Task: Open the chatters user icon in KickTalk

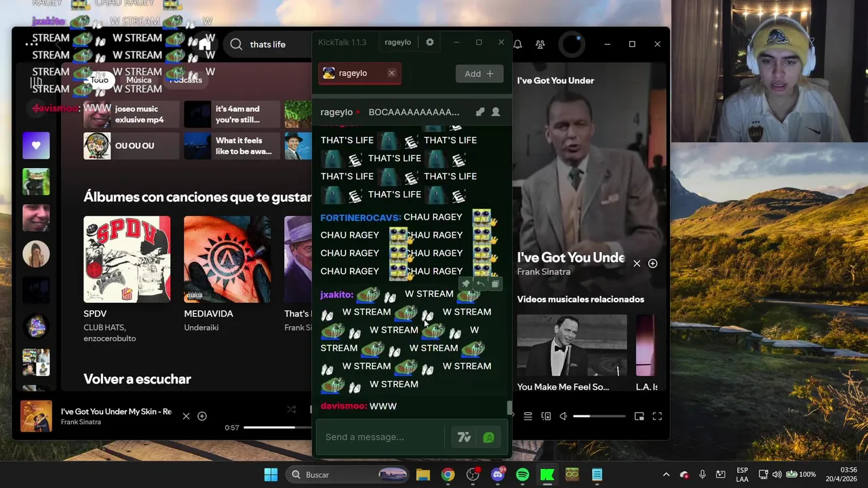Action: tap(496, 112)
